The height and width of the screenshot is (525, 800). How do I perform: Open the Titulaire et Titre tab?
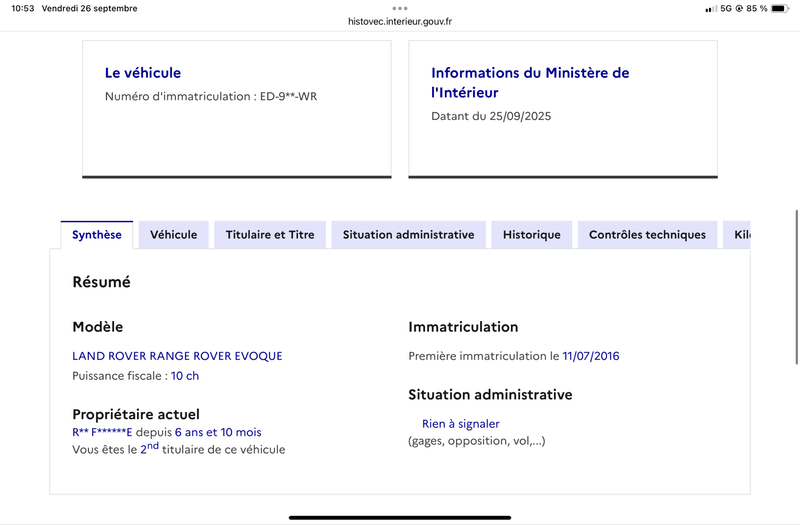(270, 235)
